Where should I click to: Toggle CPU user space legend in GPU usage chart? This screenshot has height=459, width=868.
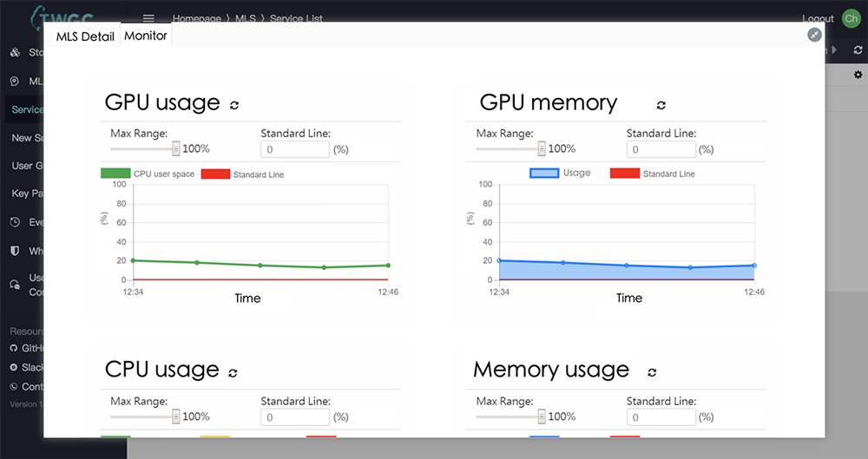[x=148, y=174]
